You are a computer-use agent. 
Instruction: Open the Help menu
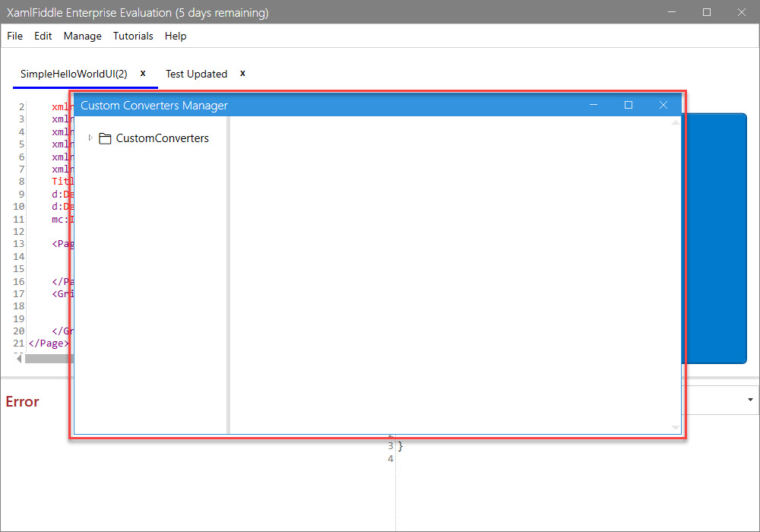coord(176,36)
